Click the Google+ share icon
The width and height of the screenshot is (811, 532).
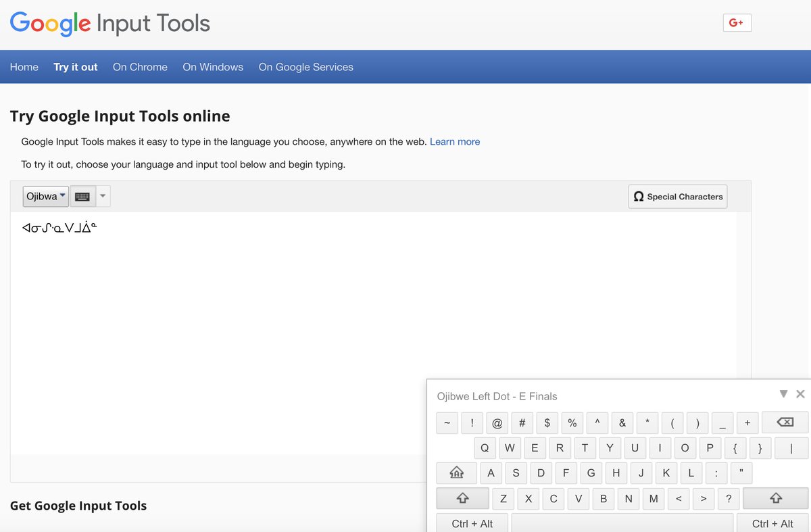click(737, 22)
